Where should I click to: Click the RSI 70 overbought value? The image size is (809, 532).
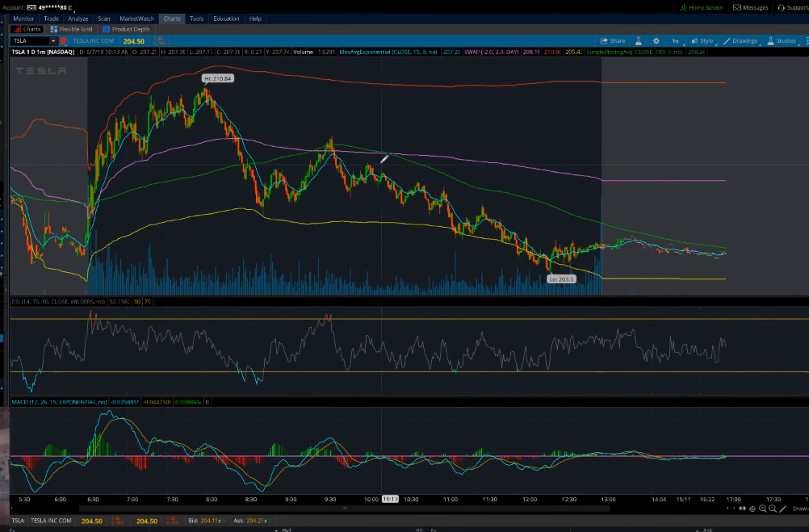(148, 301)
